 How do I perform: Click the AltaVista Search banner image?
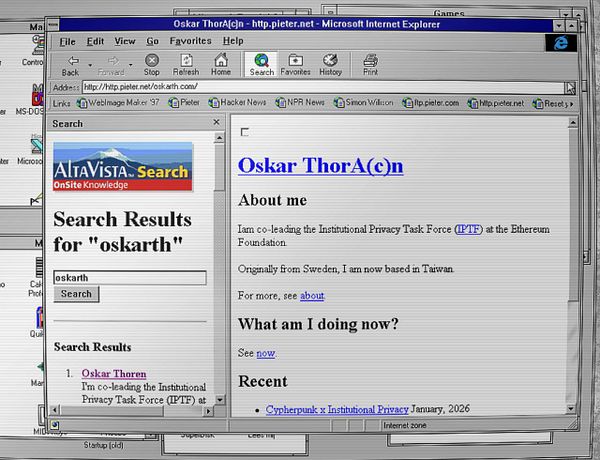click(x=122, y=166)
